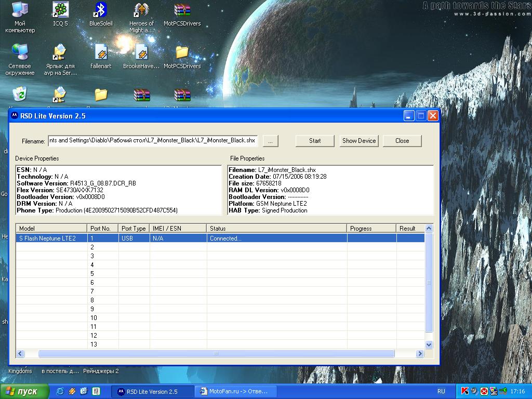The height and width of the screenshot is (399, 532).
Task: Click the Show Device button
Action: [359, 141]
